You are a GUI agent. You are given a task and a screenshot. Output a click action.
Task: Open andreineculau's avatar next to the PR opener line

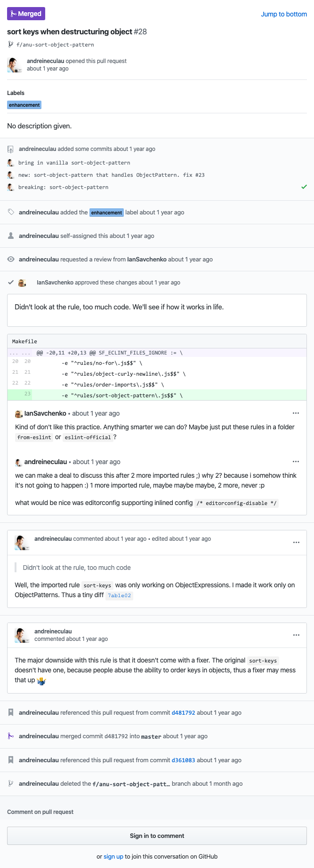tap(15, 65)
